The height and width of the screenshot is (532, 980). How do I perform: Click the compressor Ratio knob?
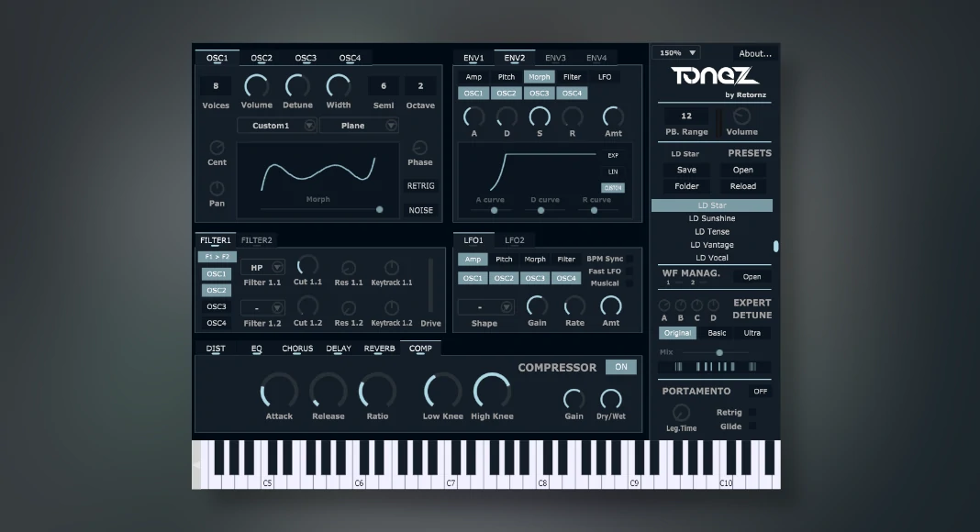[x=377, y=391]
